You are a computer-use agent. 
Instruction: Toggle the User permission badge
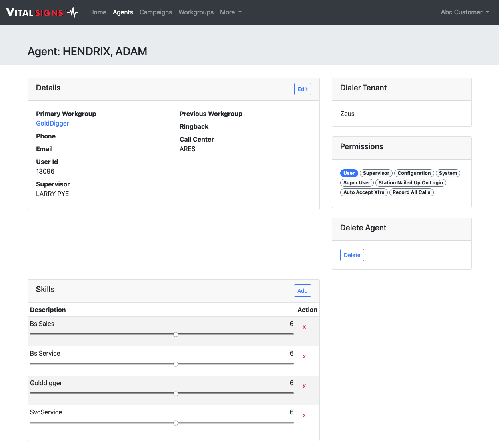click(349, 173)
